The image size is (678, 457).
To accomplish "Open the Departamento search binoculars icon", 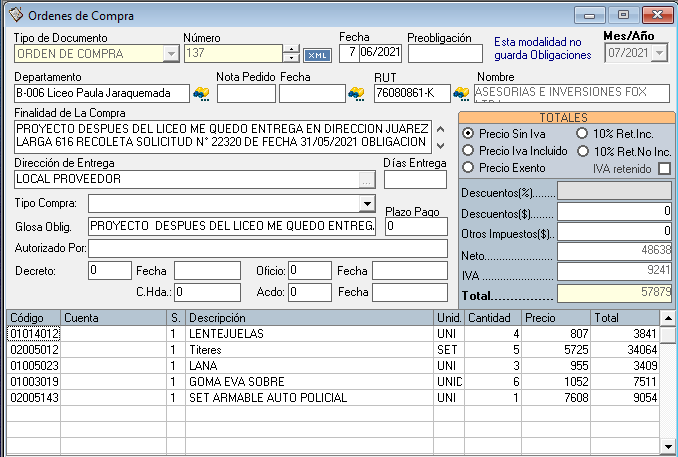I will [201, 93].
